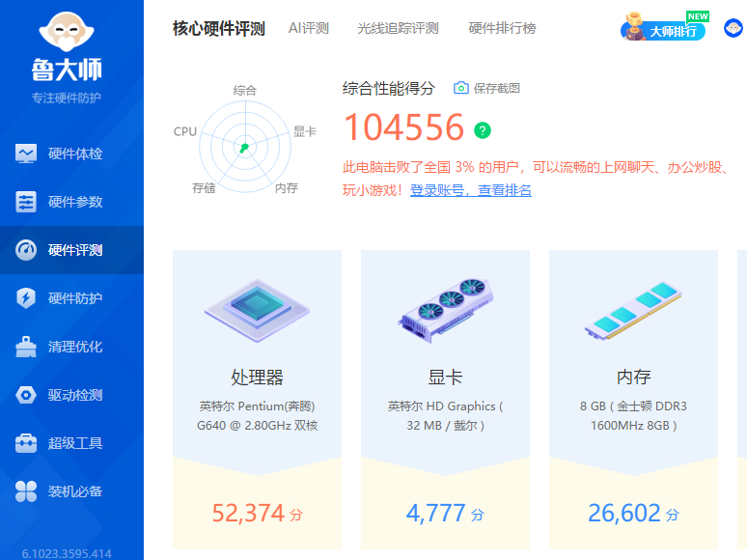The height and width of the screenshot is (560, 747).
Task: Click the radar performance chart
Action: [x=245, y=147]
